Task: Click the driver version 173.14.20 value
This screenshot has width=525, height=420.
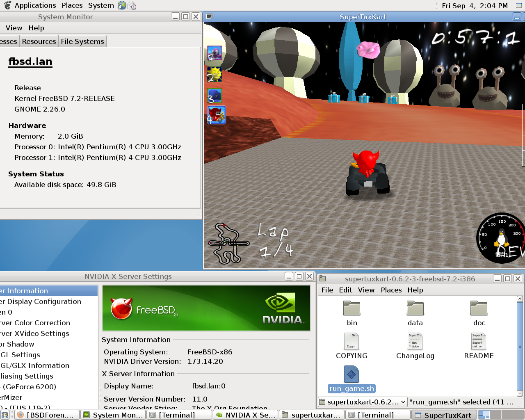Action: [x=205, y=361]
